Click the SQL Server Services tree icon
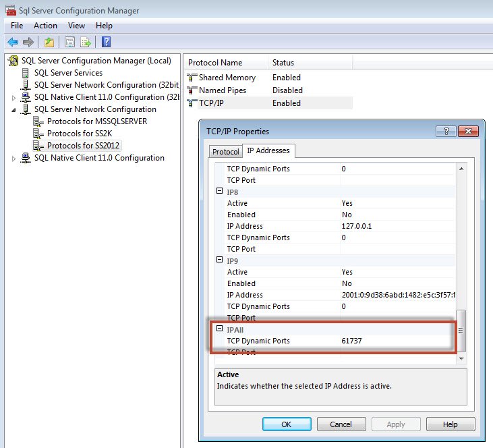The image size is (493, 448). tap(26, 73)
